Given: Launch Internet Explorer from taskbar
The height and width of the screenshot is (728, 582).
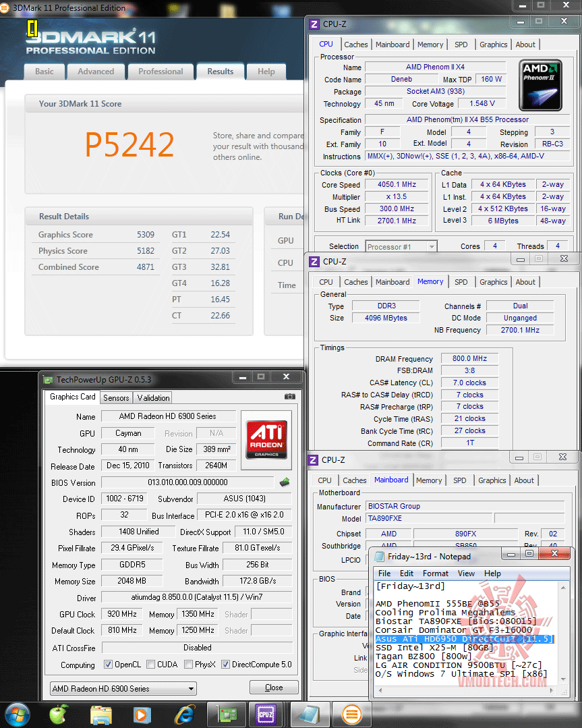Looking at the screenshot, I should tap(184, 715).
